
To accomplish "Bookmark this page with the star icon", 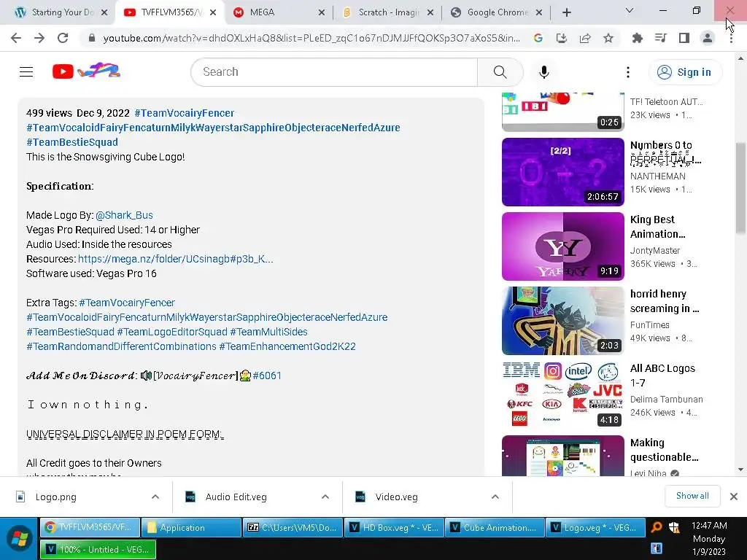I will pos(608,38).
